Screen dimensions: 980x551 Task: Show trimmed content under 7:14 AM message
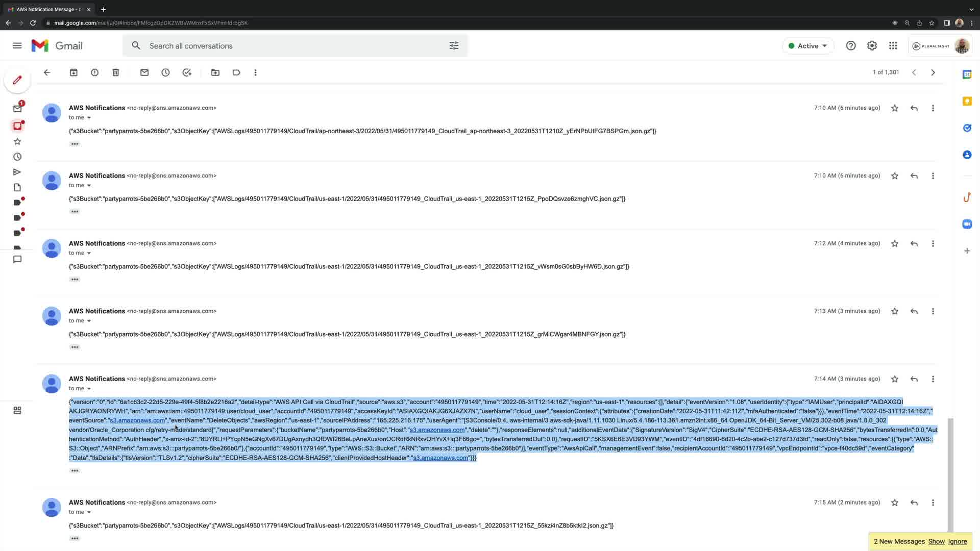[x=75, y=470]
